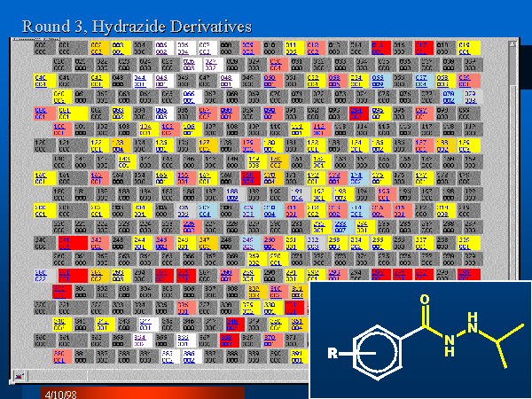The height and width of the screenshot is (399, 532).
Task: Click the yellow cell numbered 040
Action: click(42, 80)
